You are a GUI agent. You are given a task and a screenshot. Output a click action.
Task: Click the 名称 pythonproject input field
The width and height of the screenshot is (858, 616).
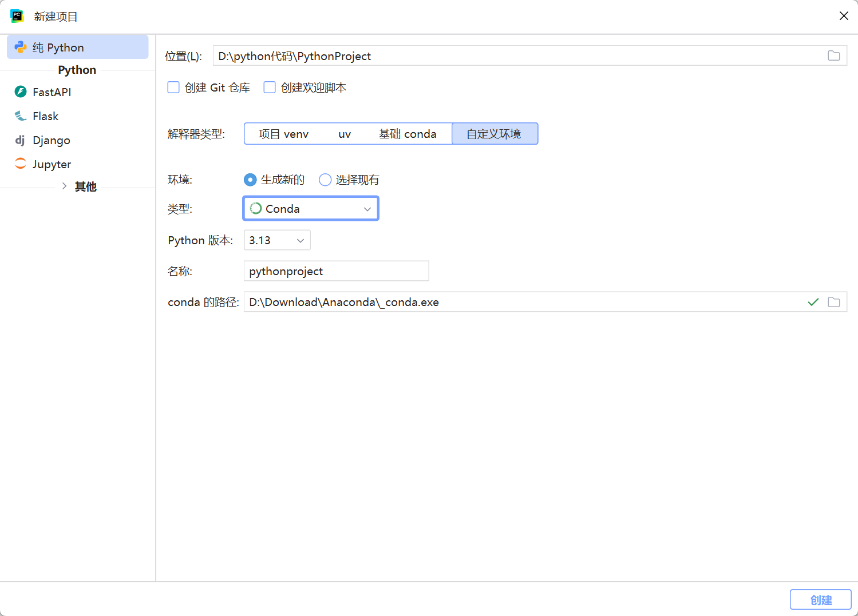(x=337, y=271)
